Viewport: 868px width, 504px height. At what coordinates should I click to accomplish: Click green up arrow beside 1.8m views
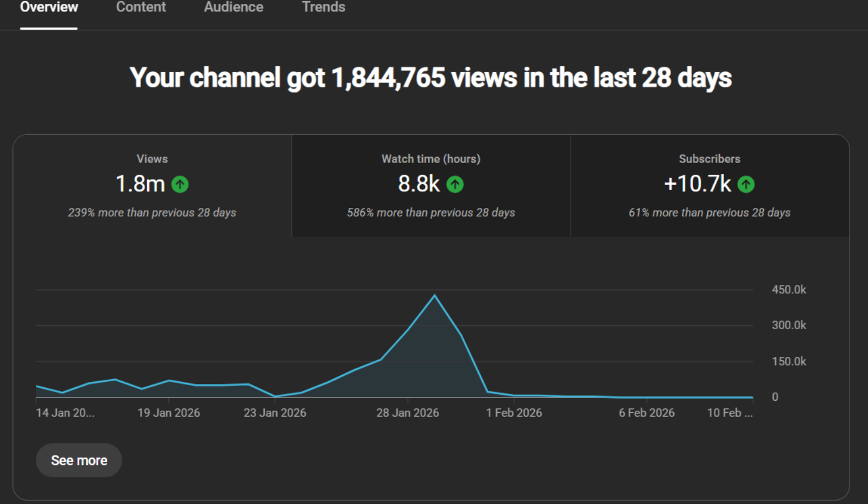[x=180, y=185]
